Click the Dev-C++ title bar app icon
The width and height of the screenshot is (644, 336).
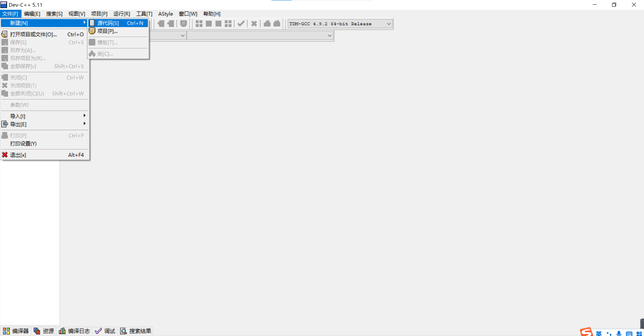pyautogui.click(x=4, y=5)
